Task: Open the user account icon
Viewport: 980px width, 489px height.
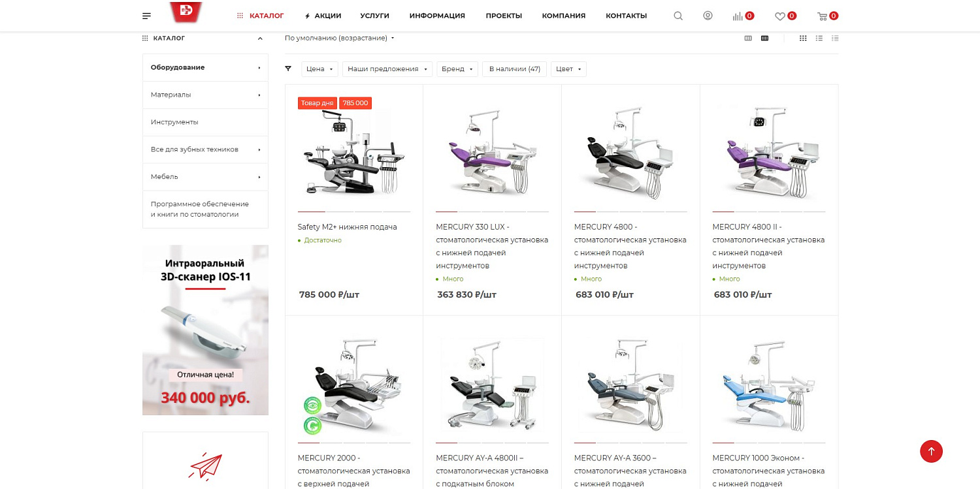Action: point(708,16)
